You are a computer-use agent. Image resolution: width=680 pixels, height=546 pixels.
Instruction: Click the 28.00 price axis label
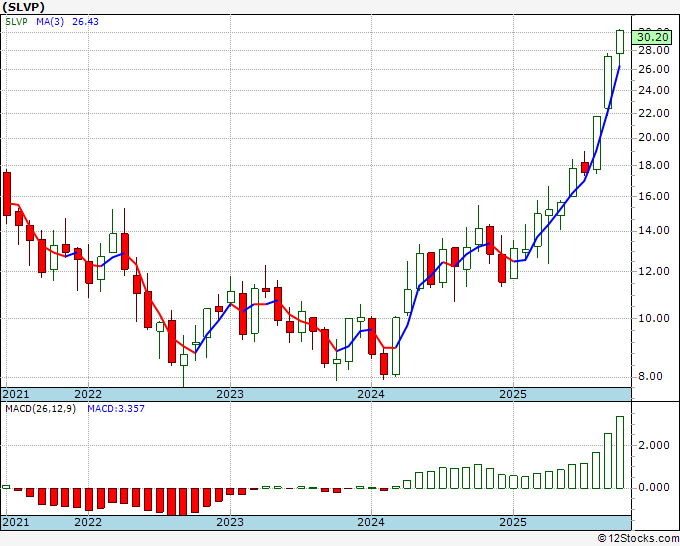[x=654, y=50]
